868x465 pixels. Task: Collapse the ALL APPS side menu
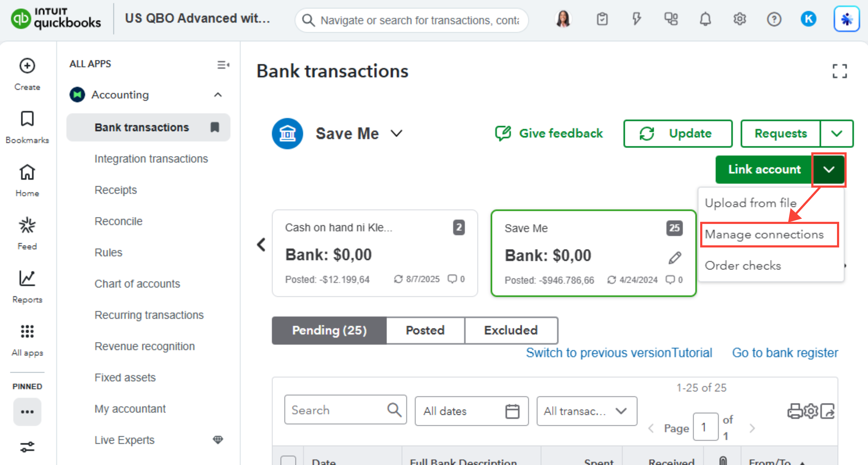tap(223, 64)
